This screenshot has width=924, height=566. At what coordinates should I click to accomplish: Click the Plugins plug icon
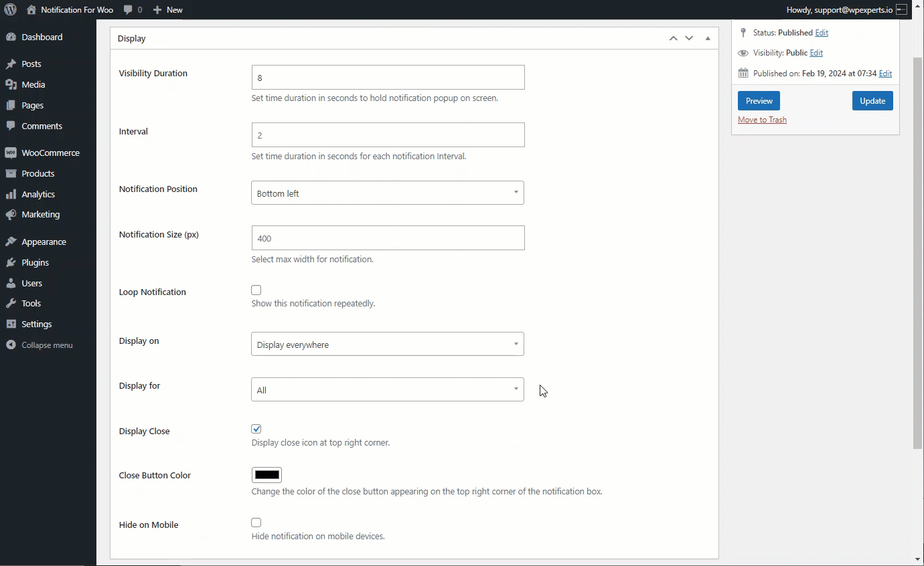click(11, 262)
